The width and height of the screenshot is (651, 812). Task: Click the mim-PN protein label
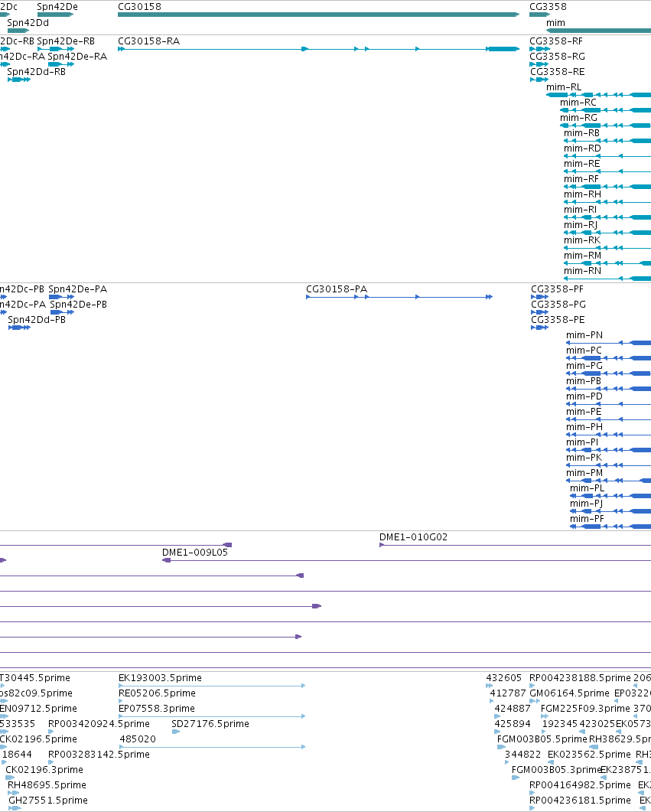[584, 335]
